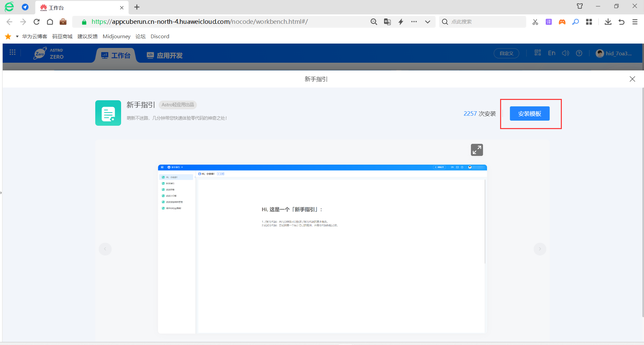
Task: Go to the browser home page
Action: 50,22
